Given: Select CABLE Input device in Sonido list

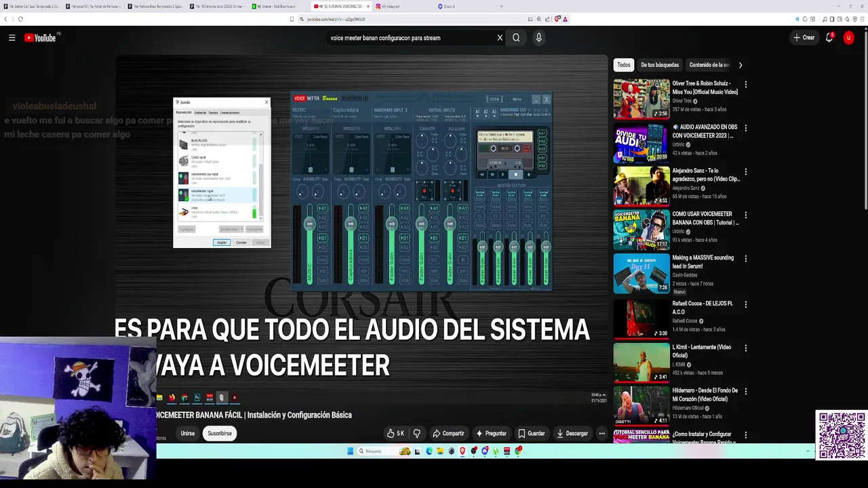Looking at the screenshot, I should pos(217,161).
